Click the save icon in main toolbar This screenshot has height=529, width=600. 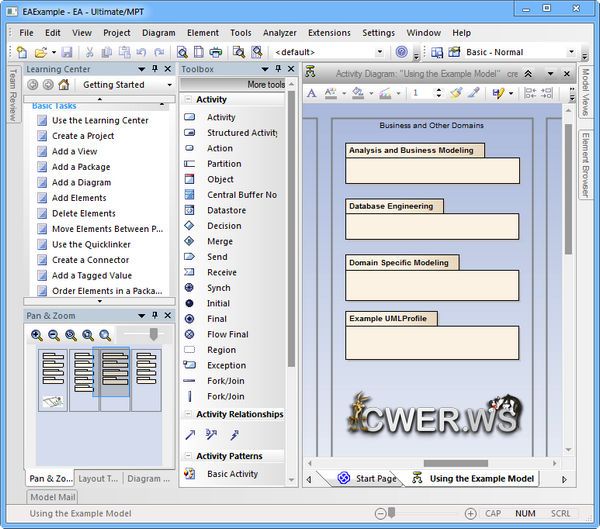click(66, 52)
